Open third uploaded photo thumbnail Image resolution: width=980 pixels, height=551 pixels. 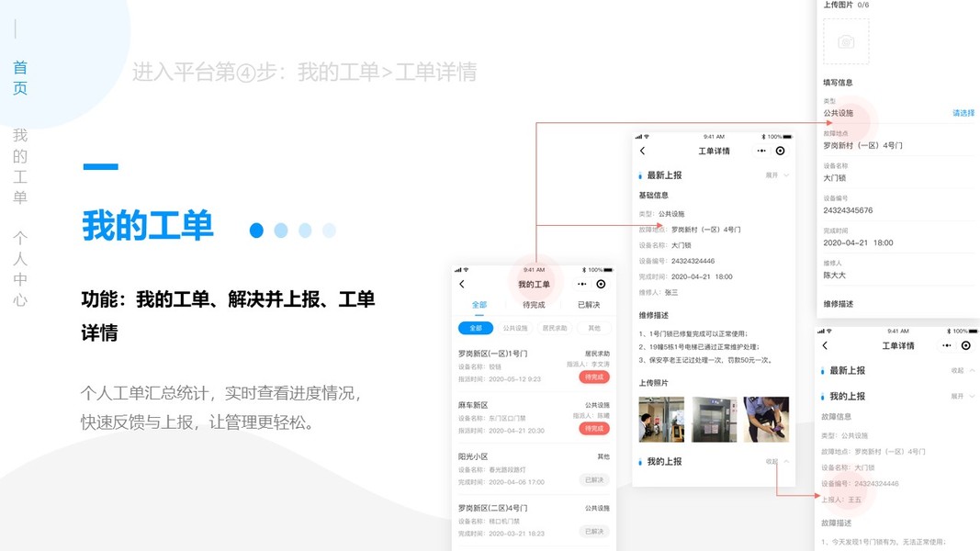pyautogui.click(x=766, y=419)
